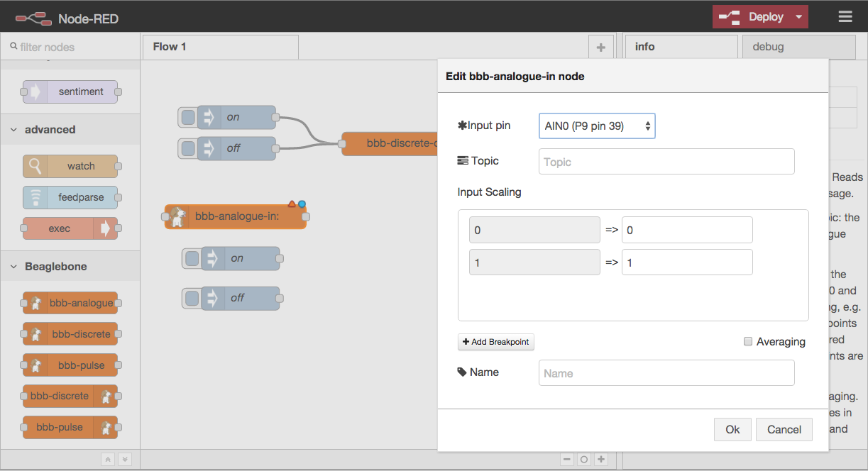Click the exec node's arrow icon
868x471 pixels.
pos(106,228)
